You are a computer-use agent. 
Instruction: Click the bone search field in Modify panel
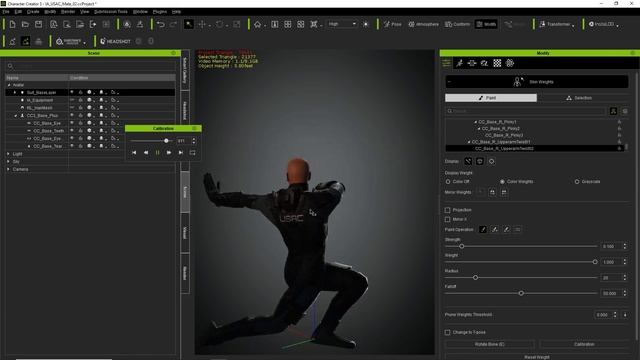click(525, 111)
